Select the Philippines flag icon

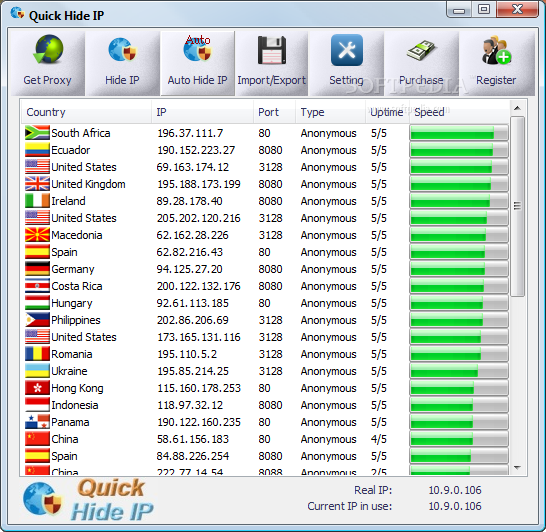point(37,320)
